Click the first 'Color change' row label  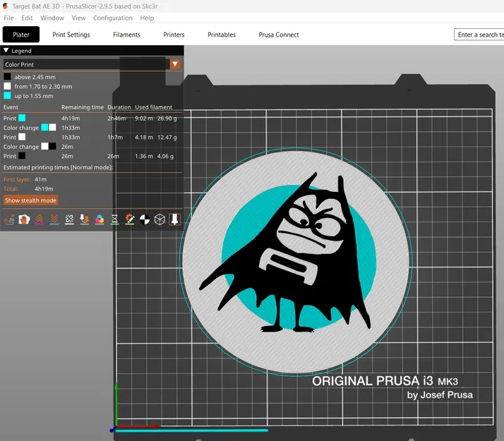[x=21, y=128]
